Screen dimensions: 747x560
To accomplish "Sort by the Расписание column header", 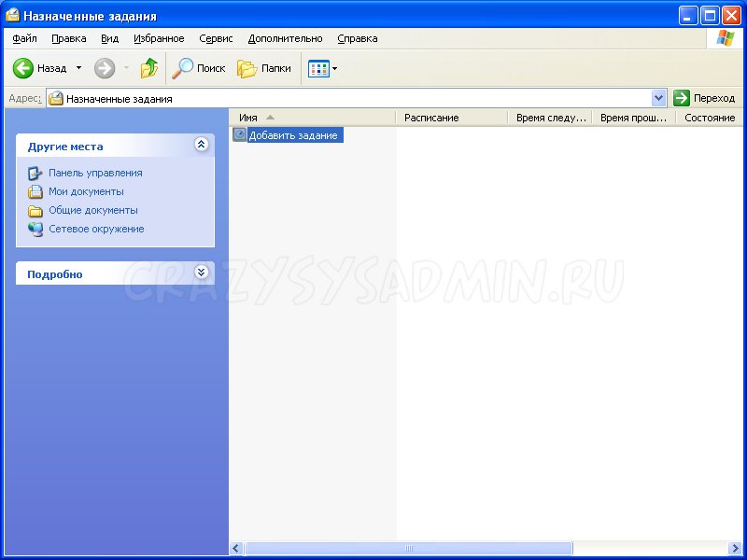I will (431, 118).
